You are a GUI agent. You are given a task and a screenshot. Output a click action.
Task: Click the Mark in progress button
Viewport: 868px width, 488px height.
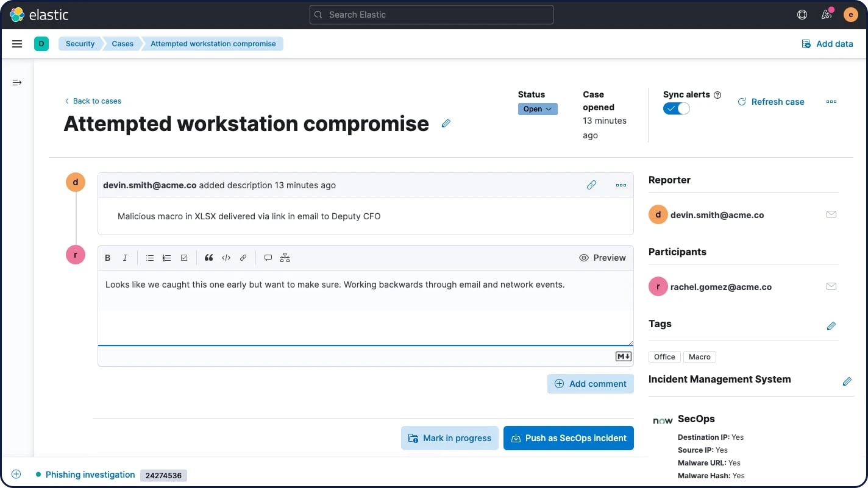coord(450,438)
